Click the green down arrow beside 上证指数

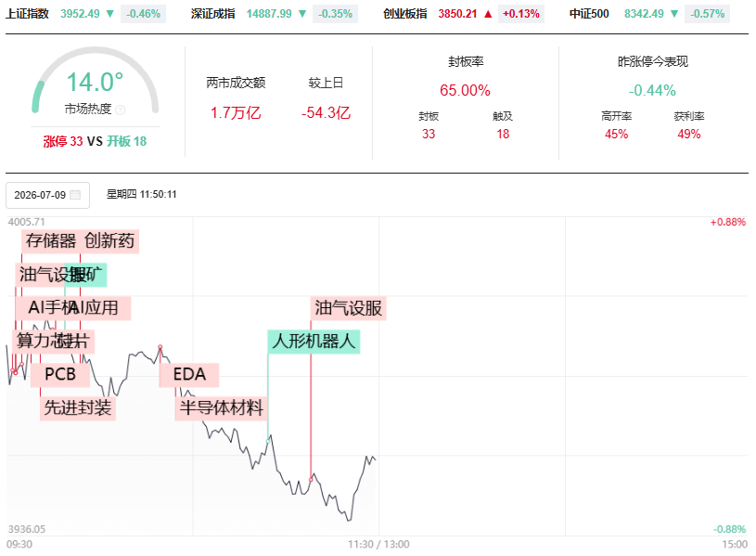point(110,14)
